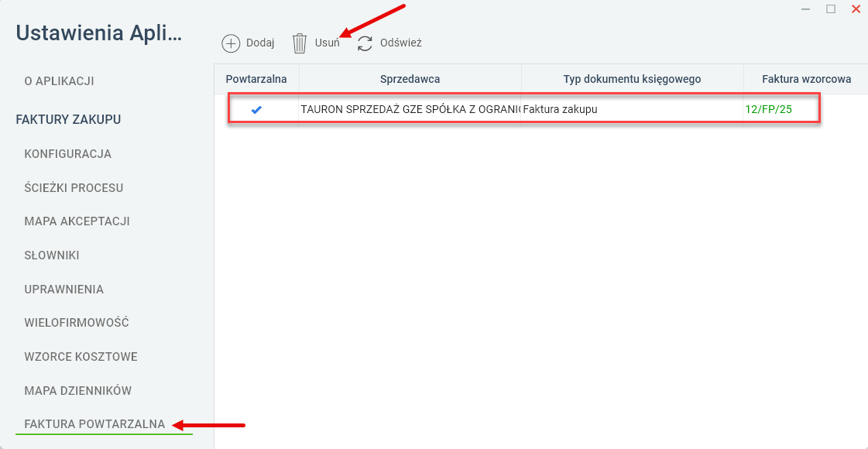
Task: Go to ŚCIEŻKI PROCESU
Action: click(x=74, y=187)
